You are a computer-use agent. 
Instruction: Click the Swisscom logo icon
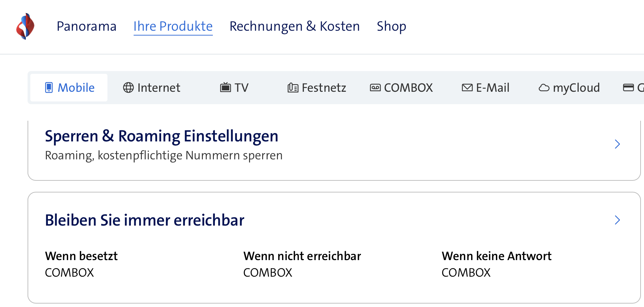(x=25, y=27)
